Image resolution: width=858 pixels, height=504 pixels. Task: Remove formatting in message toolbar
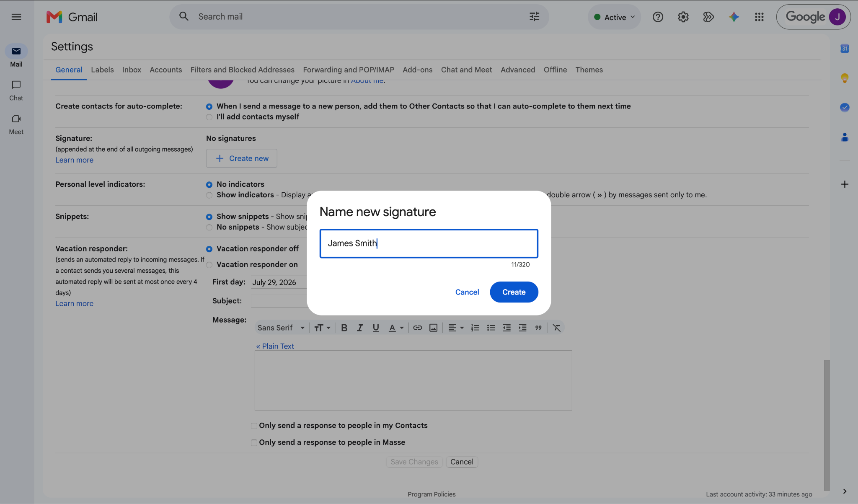[556, 328]
